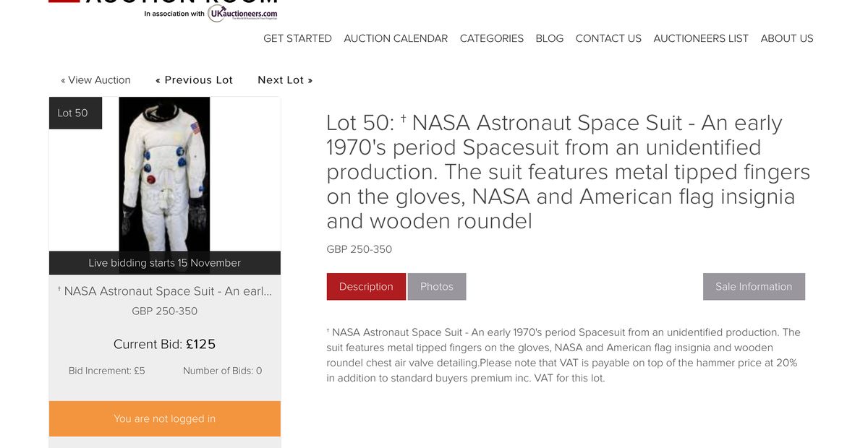Image resolution: width=868 pixels, height=448 pixels.
Task: Click the Live bidding starts 15 November banner
Action: [x=164, y=263]
